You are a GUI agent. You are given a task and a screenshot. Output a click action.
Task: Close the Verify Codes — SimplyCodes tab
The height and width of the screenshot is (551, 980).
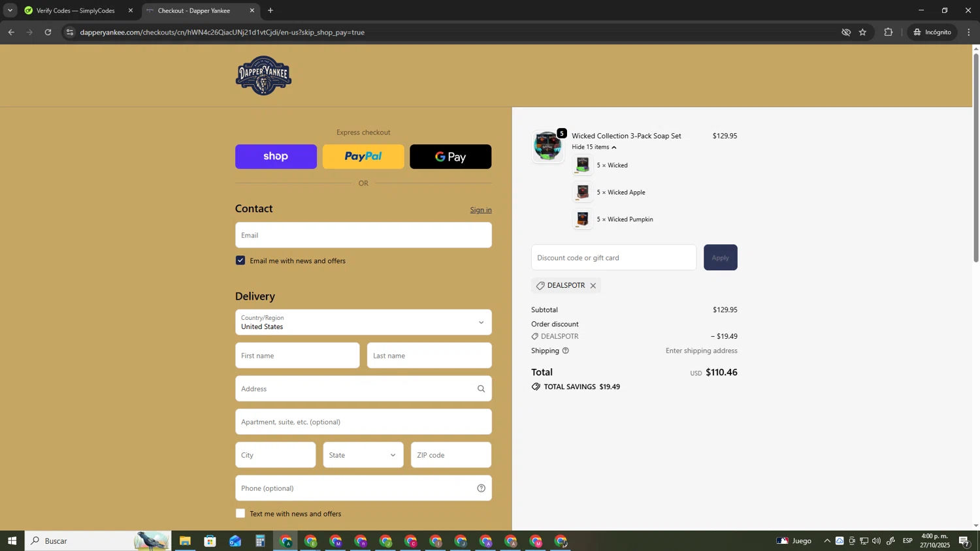point(130,10)
